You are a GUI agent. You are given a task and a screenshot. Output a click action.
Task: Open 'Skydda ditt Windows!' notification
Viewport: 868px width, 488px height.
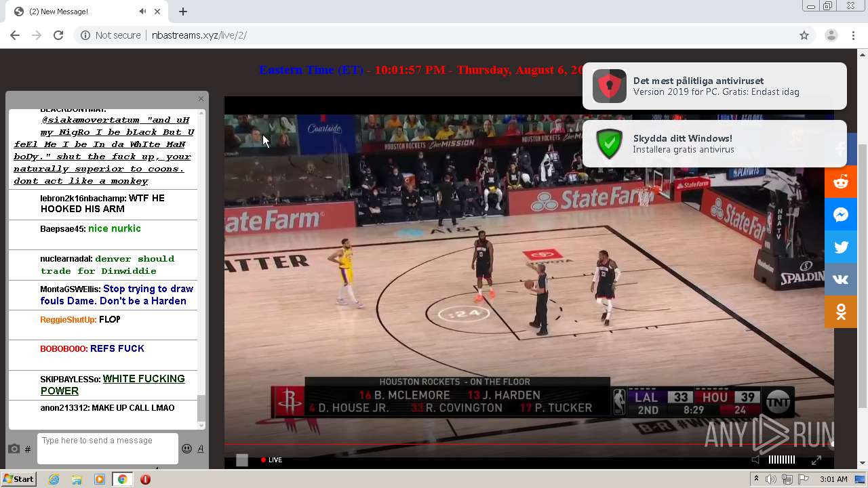(x=714, y=144)
